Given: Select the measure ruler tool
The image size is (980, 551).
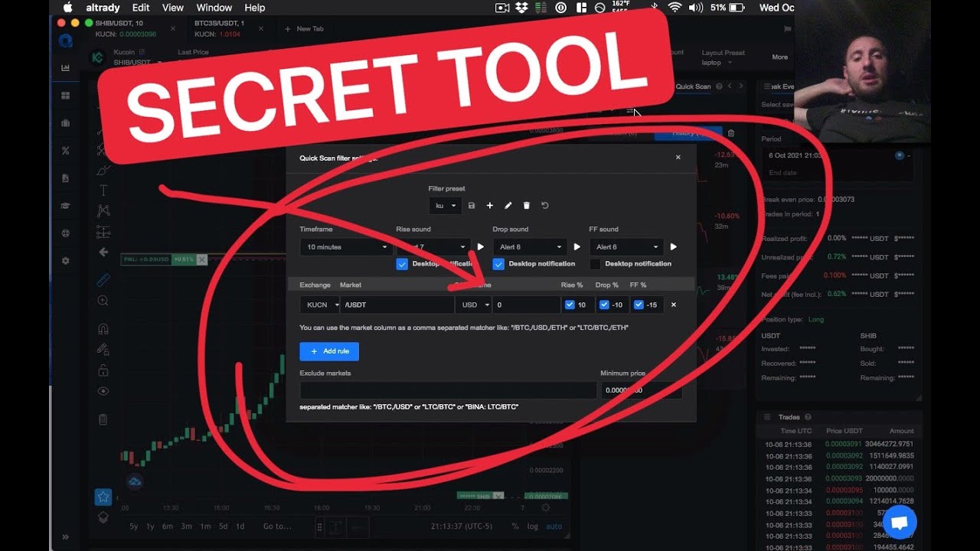Looking at the screenshot, I should pyautogui.click(x=103, y=280).
